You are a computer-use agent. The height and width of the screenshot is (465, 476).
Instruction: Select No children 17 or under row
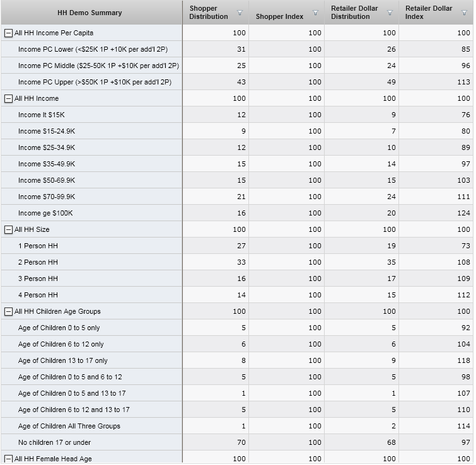click(54, 442)
